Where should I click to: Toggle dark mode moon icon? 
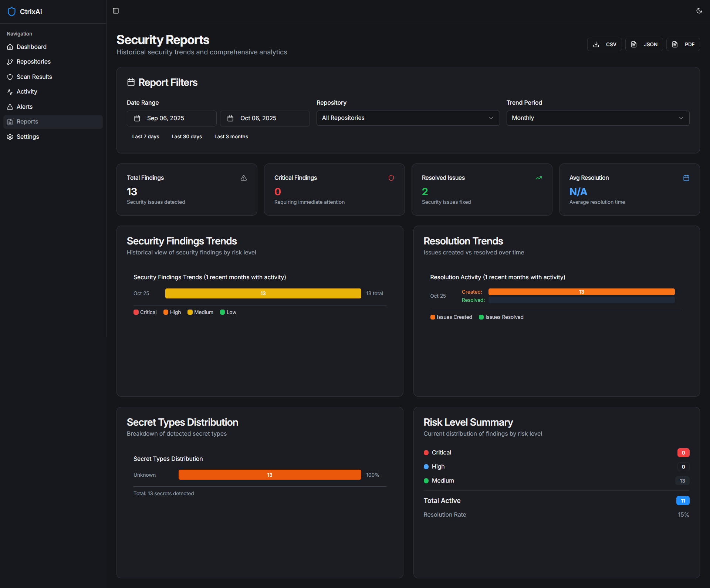click(699, 11)
